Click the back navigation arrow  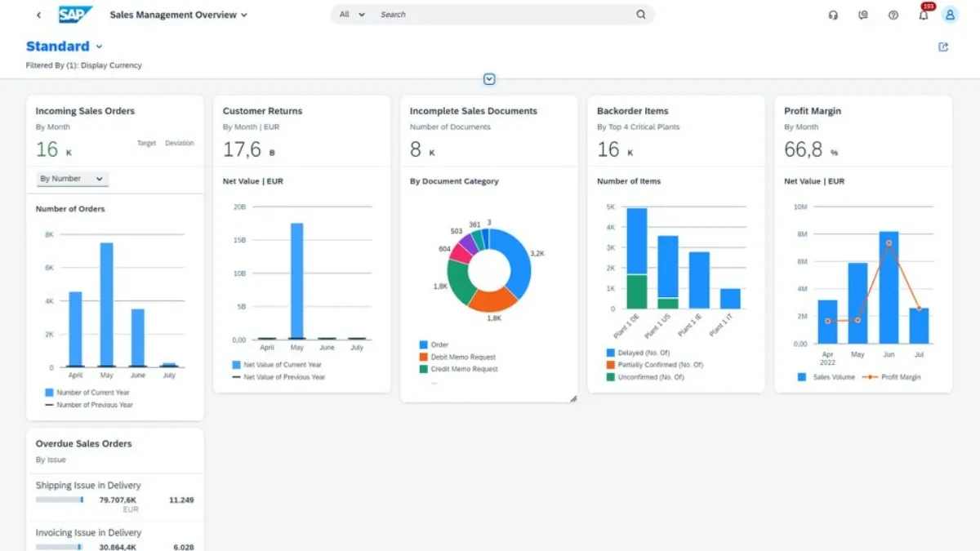click(38, 15)
